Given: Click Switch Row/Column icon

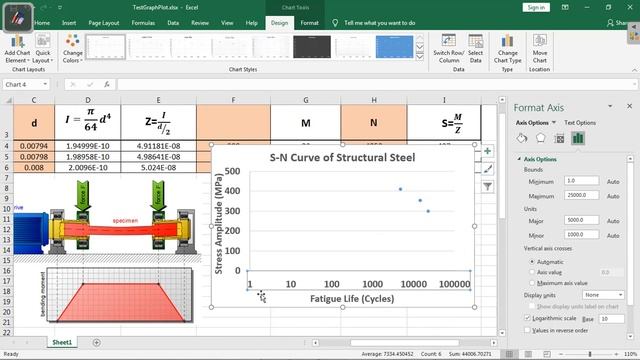Looking at the screenshot, I should pyautogui.click(x=449, y=49).
